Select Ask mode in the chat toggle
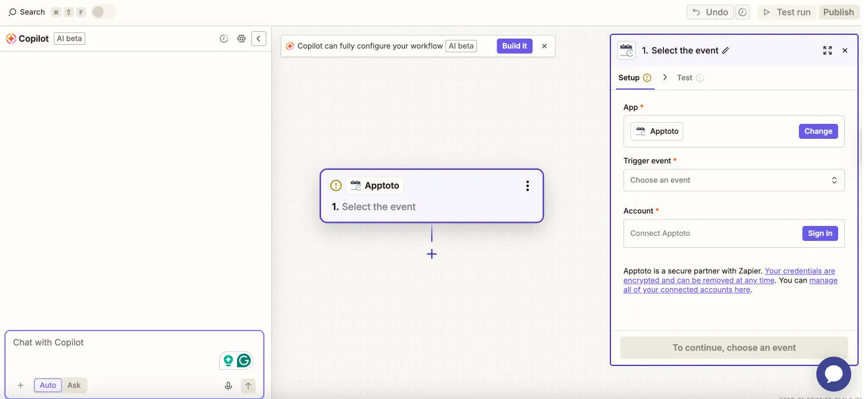The width and height of the screenshot is (868, 399). coord(74,385)
